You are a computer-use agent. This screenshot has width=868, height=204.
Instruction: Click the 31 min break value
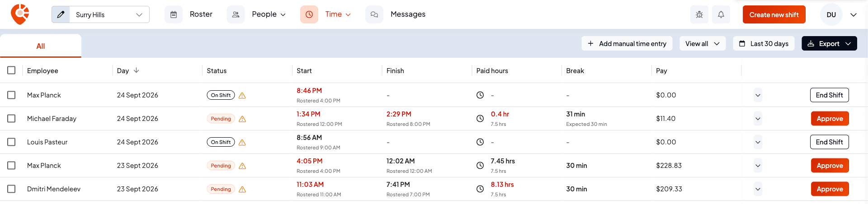[576, 114]
